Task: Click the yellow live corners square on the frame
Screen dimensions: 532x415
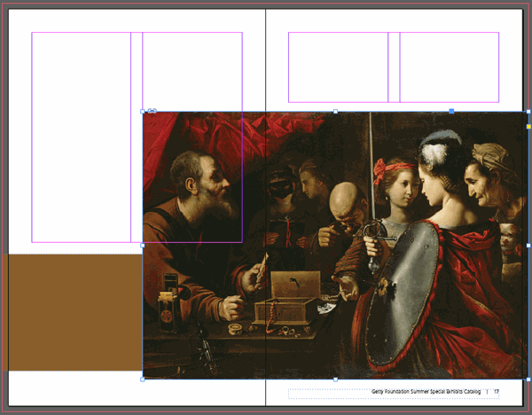Action: click(x=528, y=127)
